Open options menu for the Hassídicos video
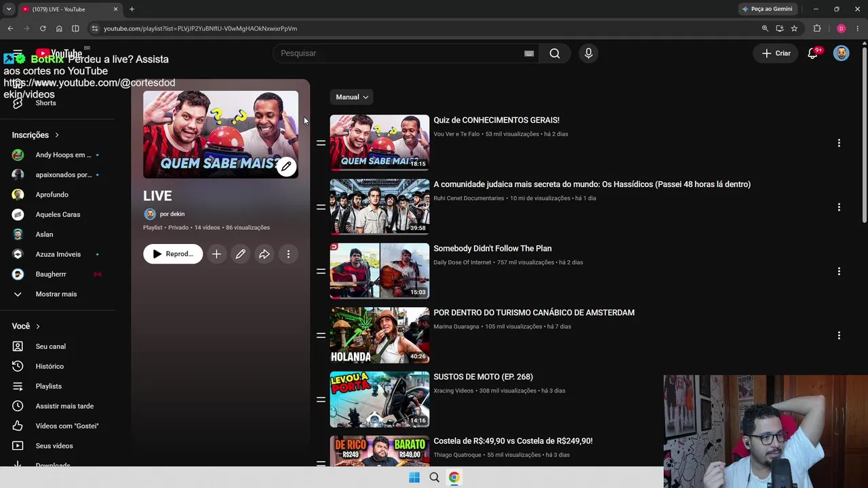Image resolution: width=868 pixels, height=488 pixels. pos(839,207)
